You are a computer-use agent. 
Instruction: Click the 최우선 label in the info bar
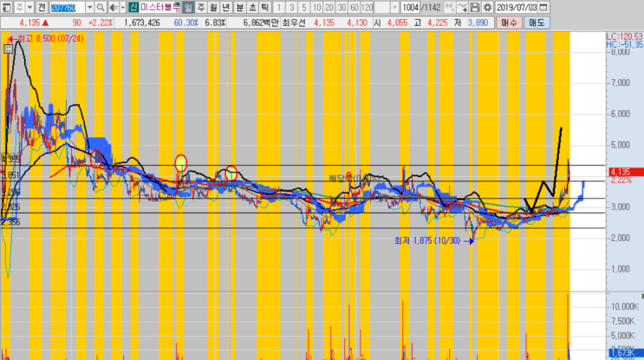(x=294, y=23)
